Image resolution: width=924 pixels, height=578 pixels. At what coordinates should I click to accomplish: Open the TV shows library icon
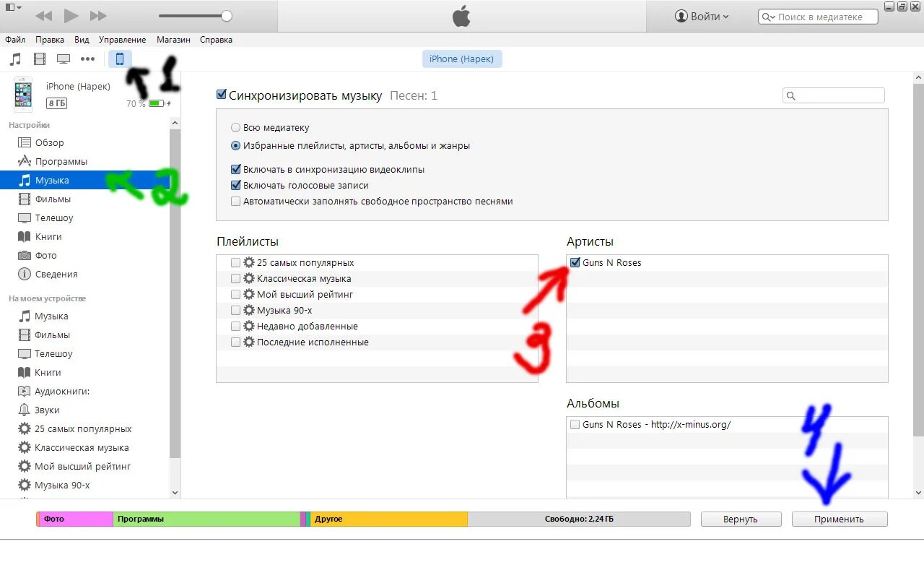click(64, 59)
